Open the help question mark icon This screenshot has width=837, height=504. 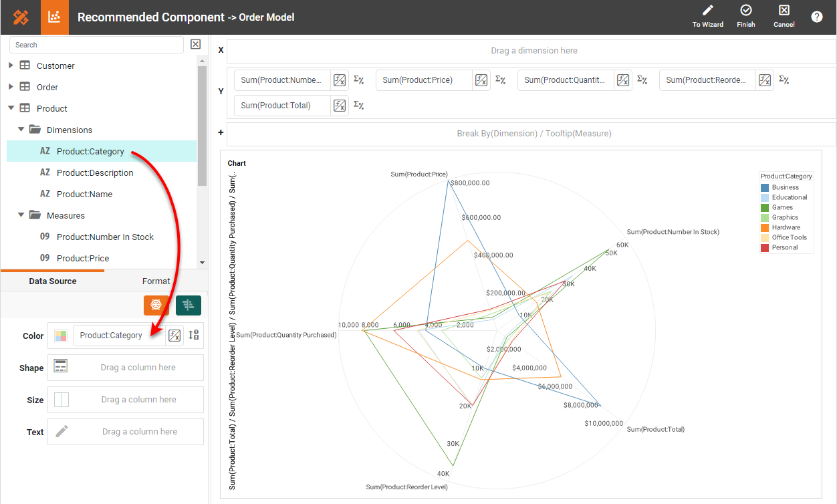816,17
